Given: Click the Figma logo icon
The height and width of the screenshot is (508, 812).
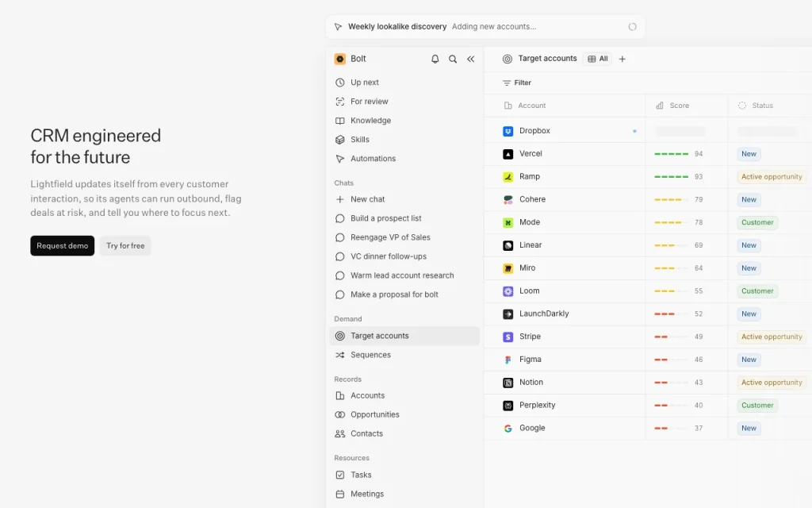Looking at the screenshot, I should pyautogui.click(x=508, y=360).
